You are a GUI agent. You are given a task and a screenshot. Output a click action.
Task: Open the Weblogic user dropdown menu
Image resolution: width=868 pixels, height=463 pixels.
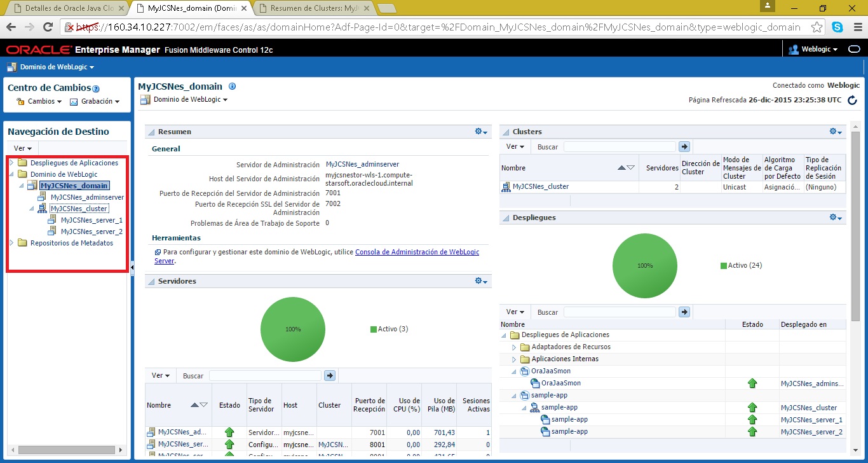[813, 49]
